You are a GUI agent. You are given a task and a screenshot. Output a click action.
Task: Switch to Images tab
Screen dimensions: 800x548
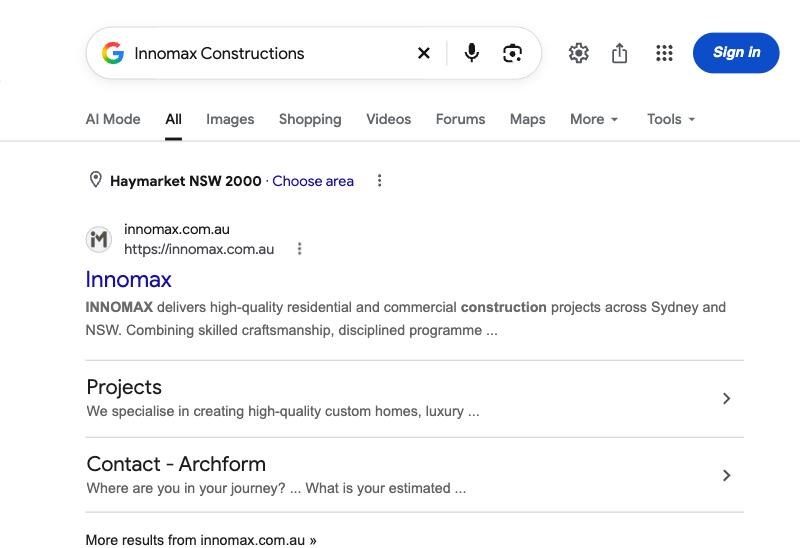(230, 119)
